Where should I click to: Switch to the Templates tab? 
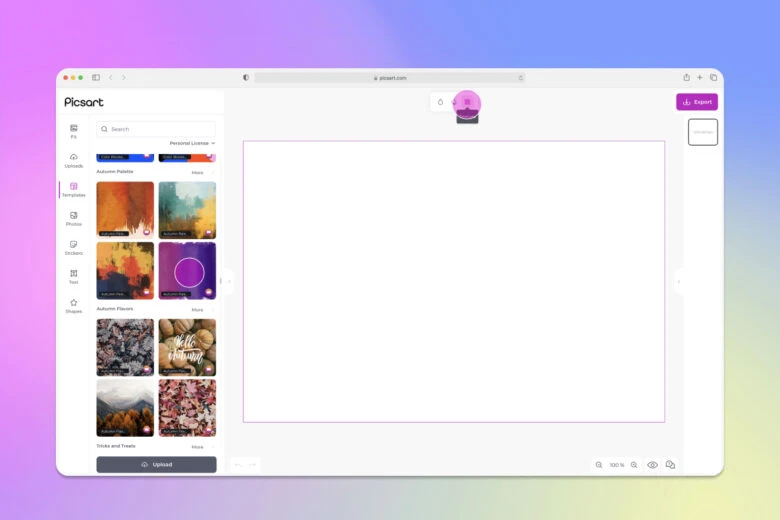click(73, 189)
